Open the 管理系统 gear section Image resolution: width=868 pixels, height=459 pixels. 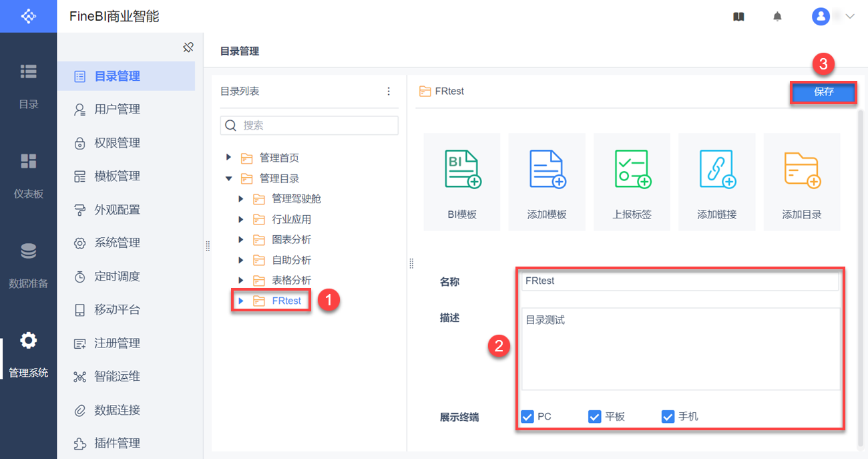pyautogui.click(x=29, y=355)
